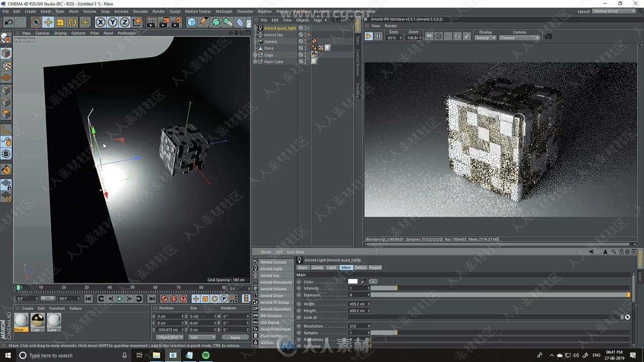Expand Color options arrow button
Image resolution: width=644 pixels, height=362 pixels.
(x=373, y=282)
